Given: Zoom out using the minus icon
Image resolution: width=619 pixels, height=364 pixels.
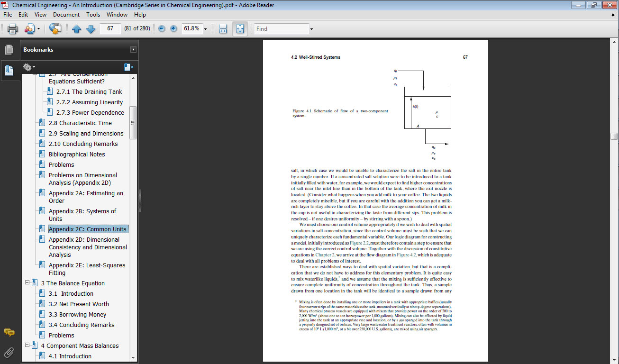Looking at the screenshot, I should click(162, 28).
